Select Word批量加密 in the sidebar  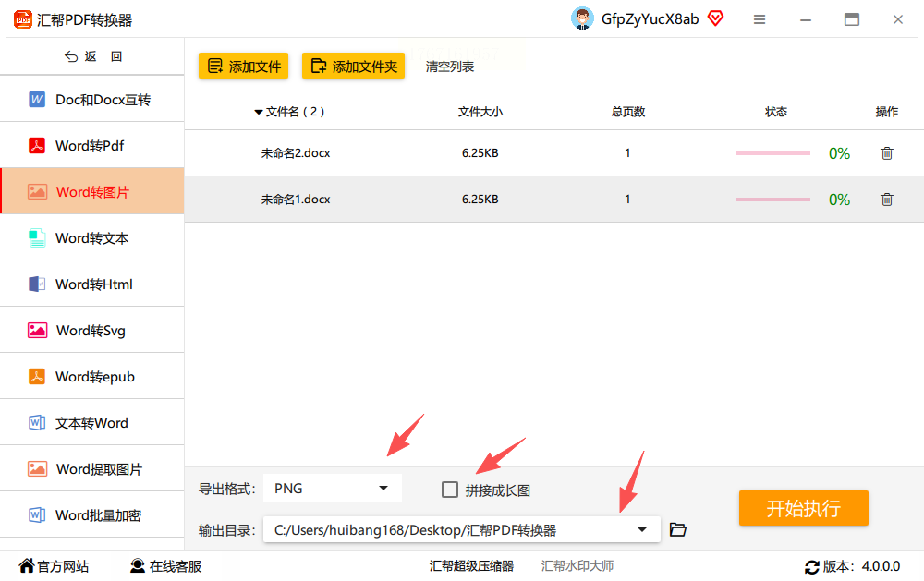[x=91, y=515]
